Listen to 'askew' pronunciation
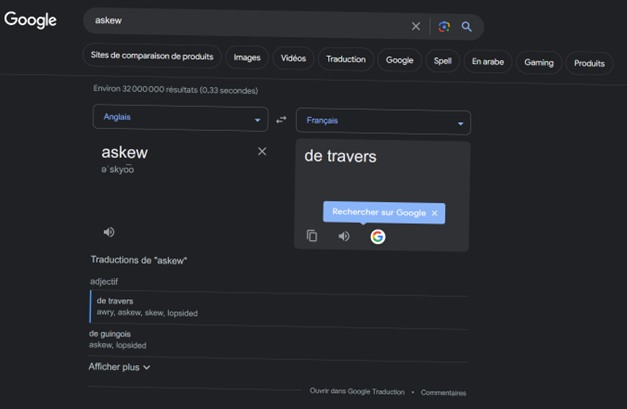Viewport: 627px width, 409px height. (109, 232)
